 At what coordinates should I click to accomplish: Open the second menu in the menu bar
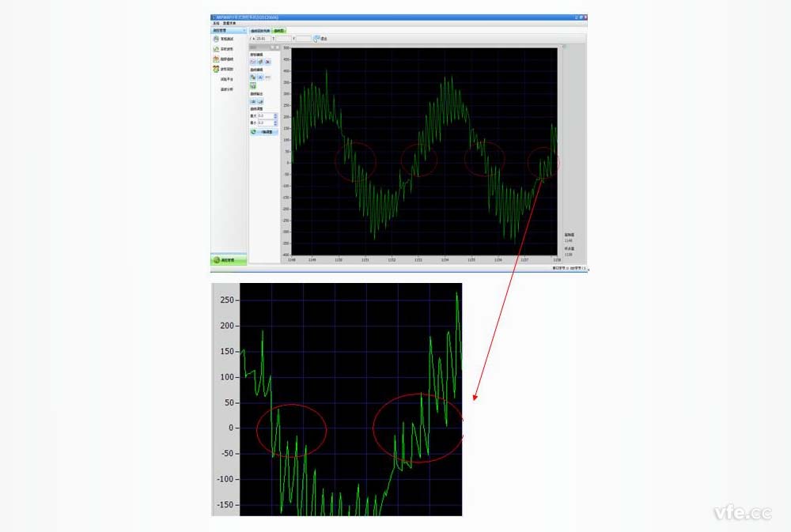coord(228,23)
